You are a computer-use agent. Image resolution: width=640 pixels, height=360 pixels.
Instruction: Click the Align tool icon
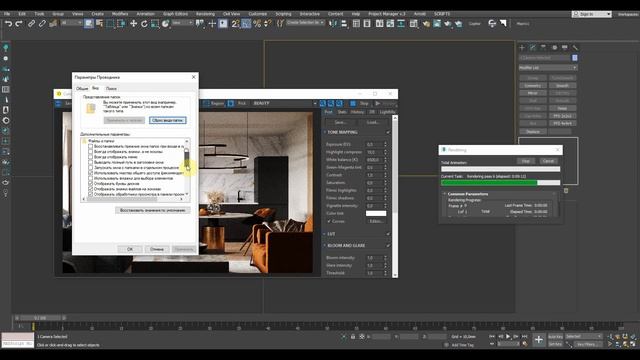click(344, 24)
